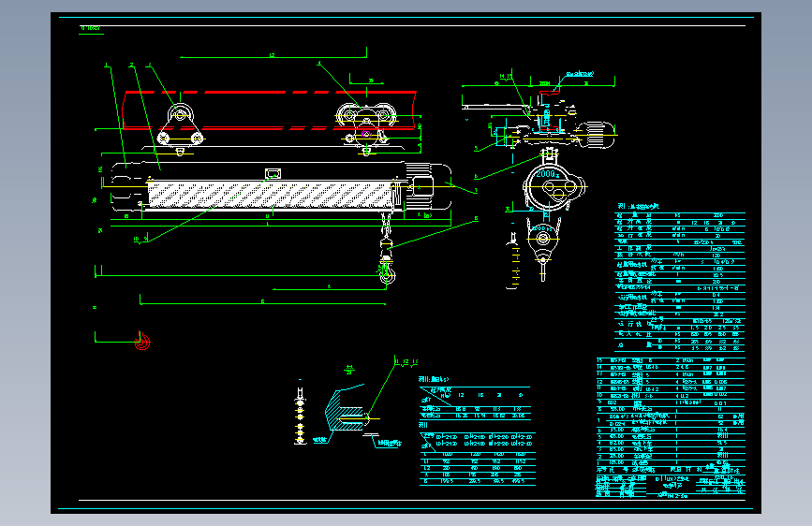Click the bottom dimension table with L rows

477,459
